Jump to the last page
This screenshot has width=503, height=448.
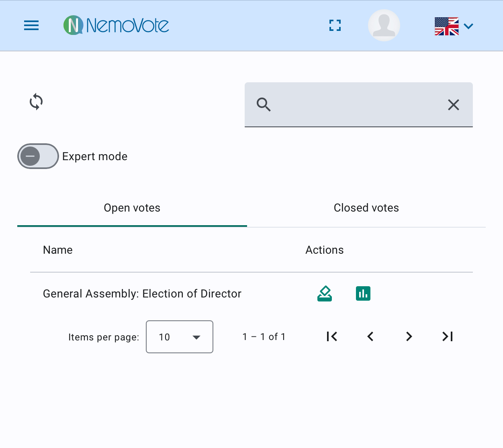pyautogui.click(x=448, y=336)
